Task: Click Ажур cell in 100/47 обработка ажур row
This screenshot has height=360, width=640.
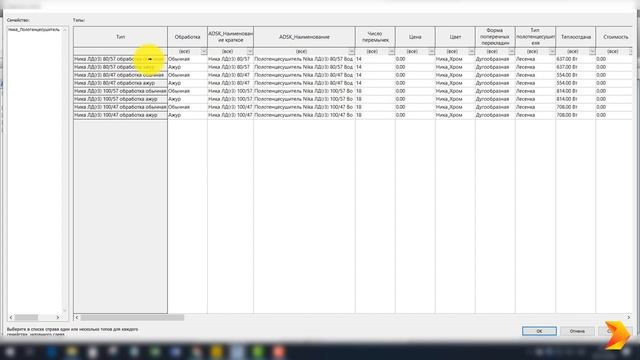Action: click(187, 115)
